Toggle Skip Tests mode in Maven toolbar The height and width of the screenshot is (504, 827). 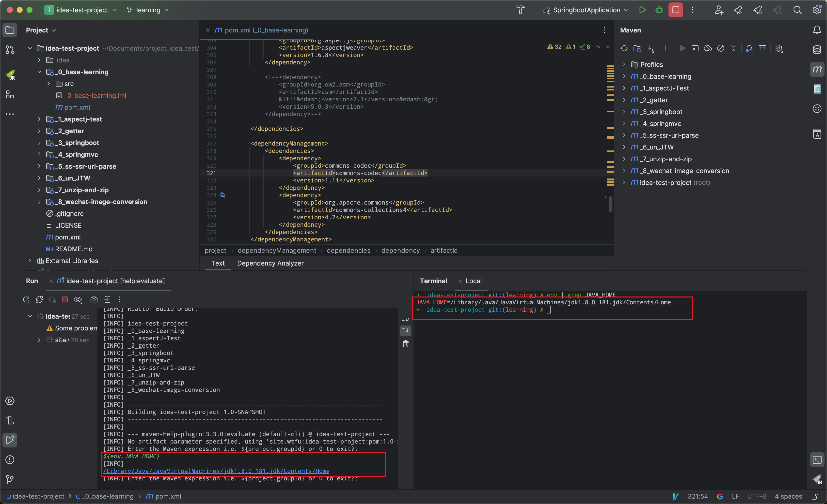coord(721,48)
